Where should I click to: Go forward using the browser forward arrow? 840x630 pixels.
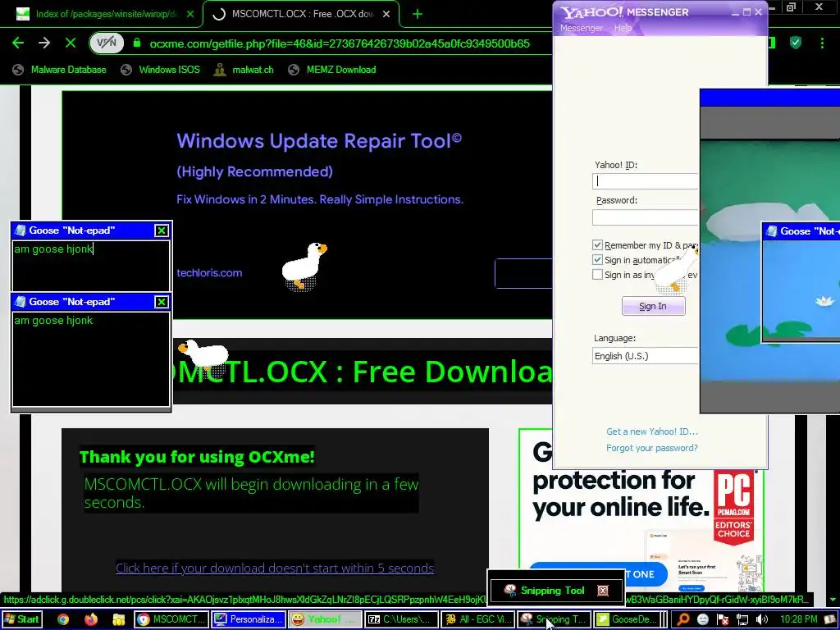(44, 43)
